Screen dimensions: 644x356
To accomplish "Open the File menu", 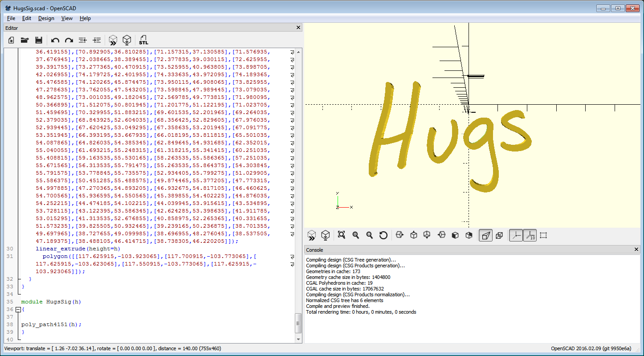I will click(x=11, y=18).
